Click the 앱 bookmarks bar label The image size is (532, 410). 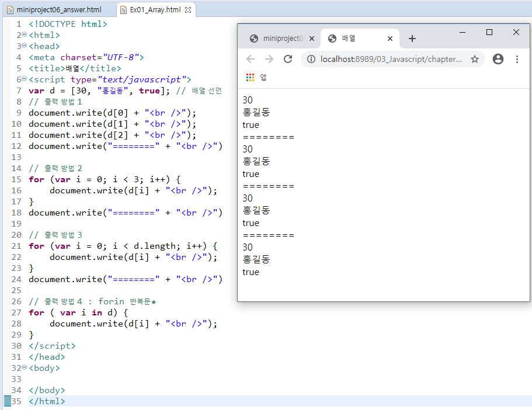(263, 77)
